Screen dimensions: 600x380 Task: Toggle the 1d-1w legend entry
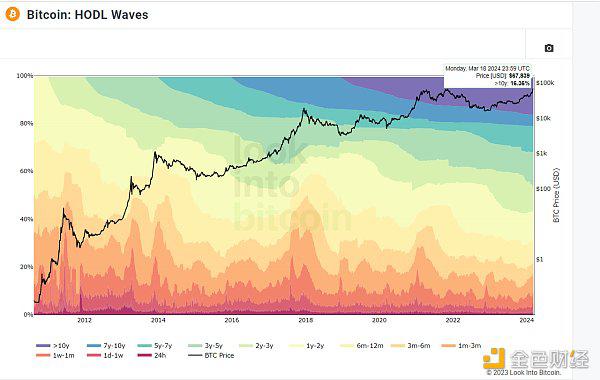point(105,356)
